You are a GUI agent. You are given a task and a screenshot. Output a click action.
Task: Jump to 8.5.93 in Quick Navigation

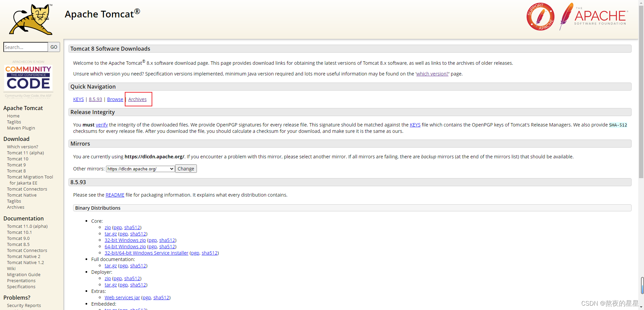pyautogui.click(x=96, y=99)
